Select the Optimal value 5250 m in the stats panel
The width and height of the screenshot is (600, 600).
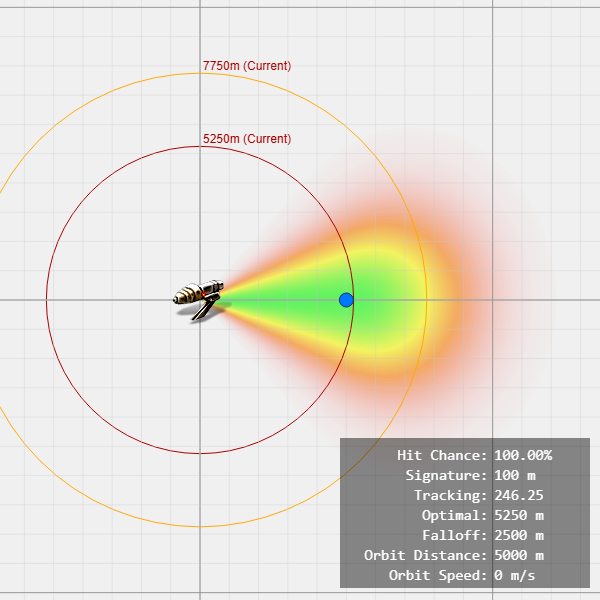pyautogui.click(x=519, y=515)
